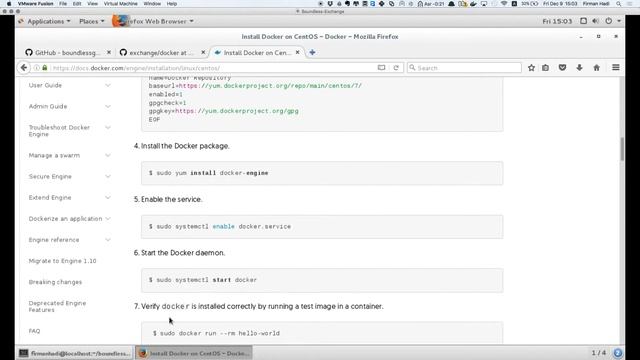This screenshot has width=640, height=360.
Task: Open the Virtual Machine menu
Action: [x=120, y=4]
